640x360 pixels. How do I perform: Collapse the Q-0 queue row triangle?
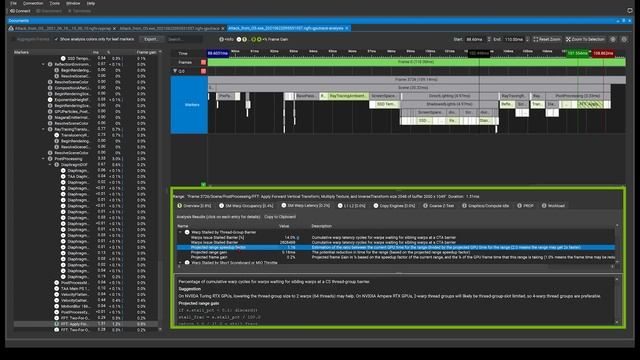pos(175,71)
